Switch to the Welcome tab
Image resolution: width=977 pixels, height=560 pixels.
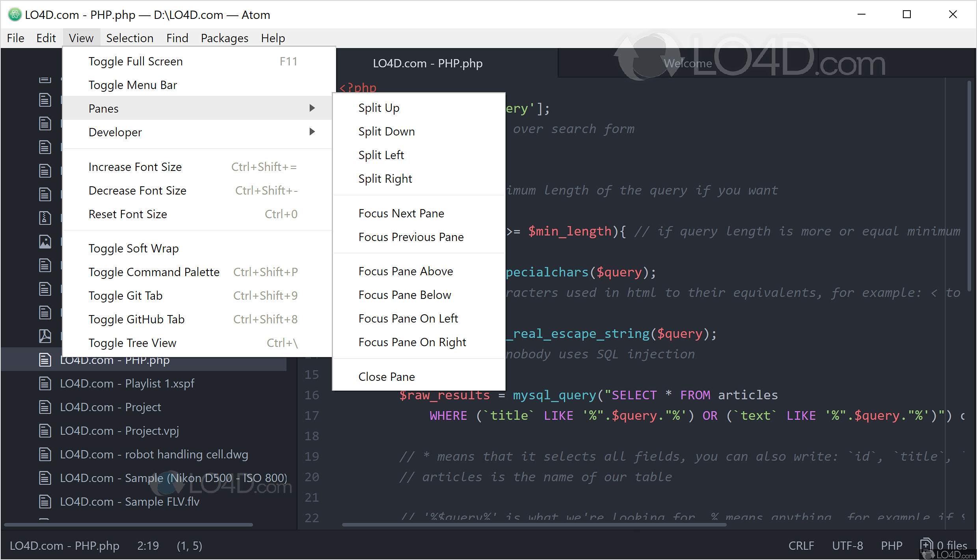point(687,63)
